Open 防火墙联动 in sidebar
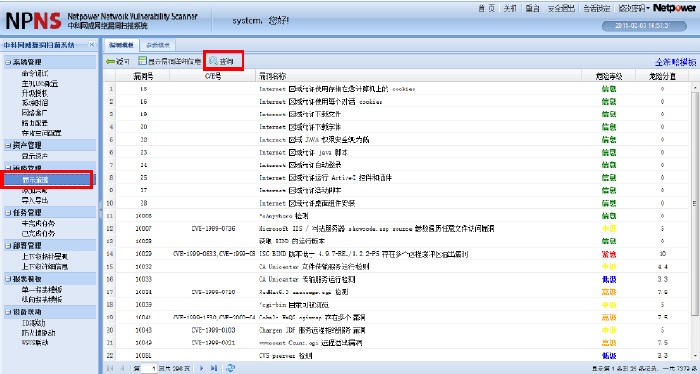The height and width of the screenshot is (374, 700). tap(38, 333)
